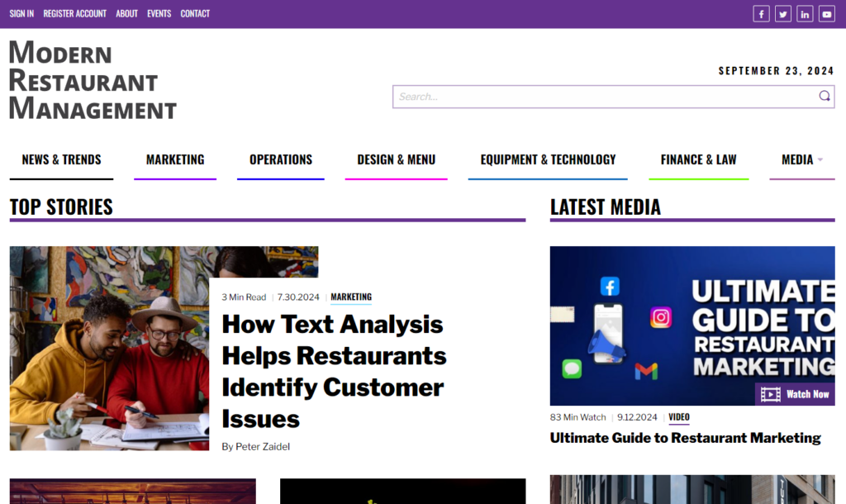Navigate to Equipment & Technology
Screen dimensions: 846x504
[548, 159]
